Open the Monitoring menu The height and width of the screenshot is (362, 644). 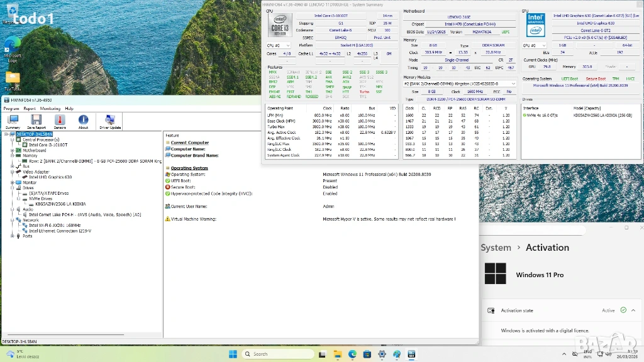pyautogui.click(x=50, y=108)
